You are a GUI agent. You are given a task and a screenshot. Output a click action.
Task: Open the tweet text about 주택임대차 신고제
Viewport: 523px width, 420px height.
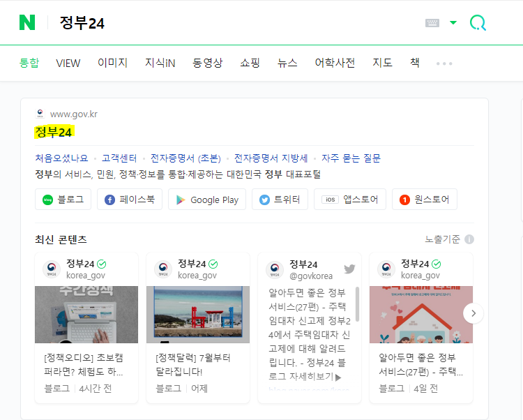point(310,335)
